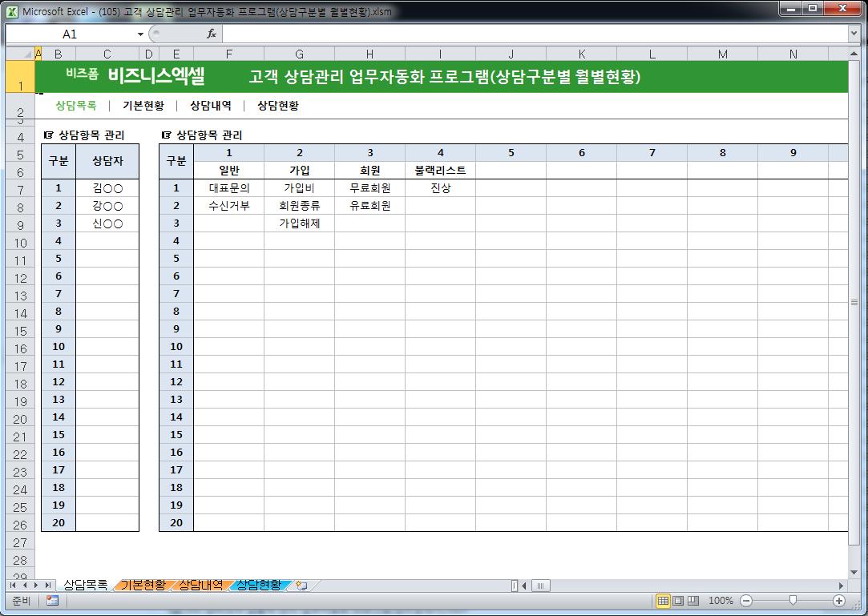Image resolution: width=868 pixels, height=616 pixels.
Task: Select the 가입비 cell
Action: pos(300,188)
